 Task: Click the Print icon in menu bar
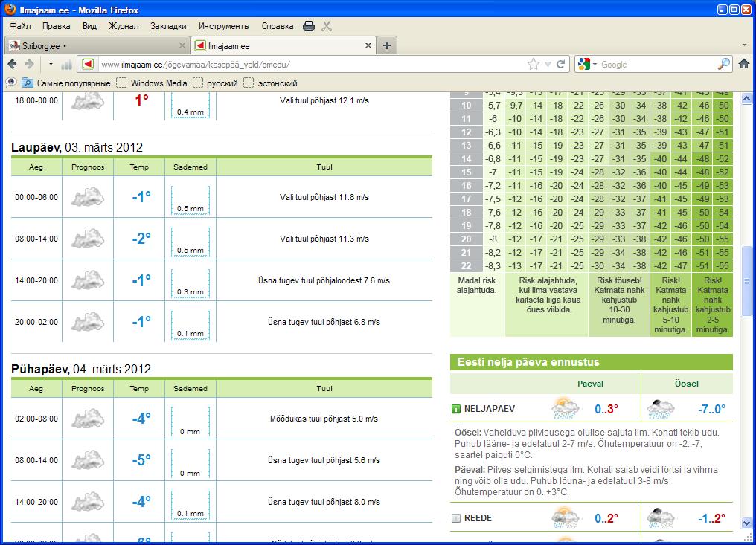tap(309, 26)
